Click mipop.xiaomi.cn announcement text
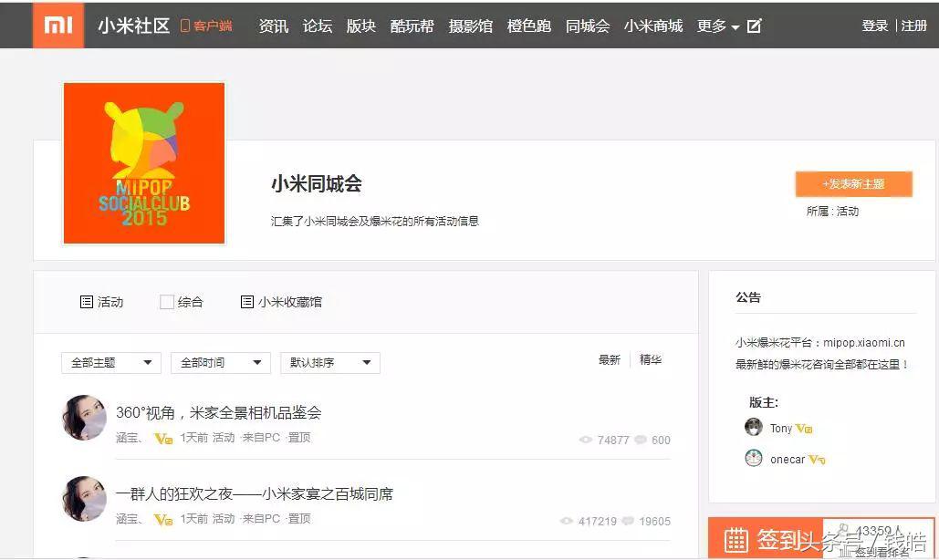Viewport: 939px width, 560px height. (864, 343)
